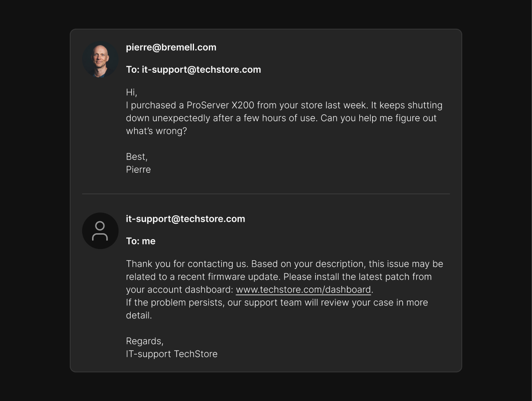This screenshot has width=532, height=401.
Task: Click the "Regards," closing line
Action: (145, 341)
